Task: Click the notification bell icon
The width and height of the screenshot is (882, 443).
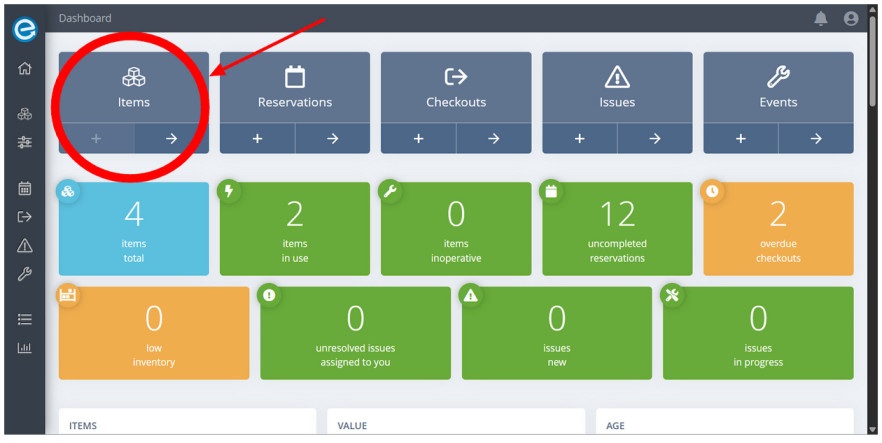Action: click(821, 19)
